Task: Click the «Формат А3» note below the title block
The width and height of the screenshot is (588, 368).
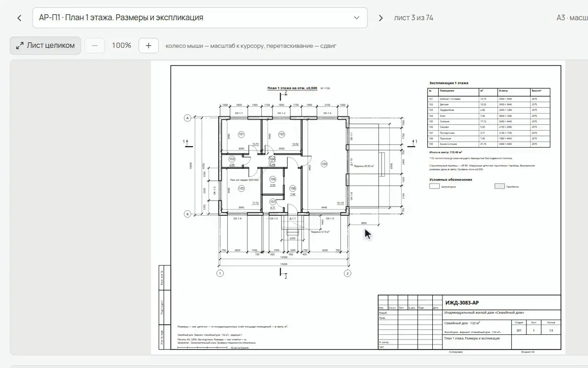Action: 528,352
